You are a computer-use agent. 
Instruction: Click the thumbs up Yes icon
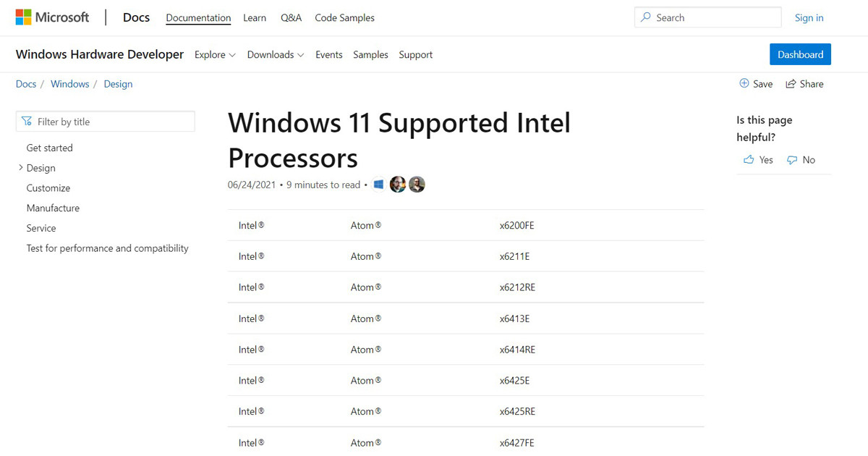(x=749, y=160)
